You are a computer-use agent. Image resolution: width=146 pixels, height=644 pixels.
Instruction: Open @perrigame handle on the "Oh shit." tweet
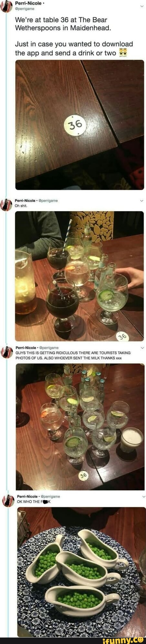click(x=48, y=201)
